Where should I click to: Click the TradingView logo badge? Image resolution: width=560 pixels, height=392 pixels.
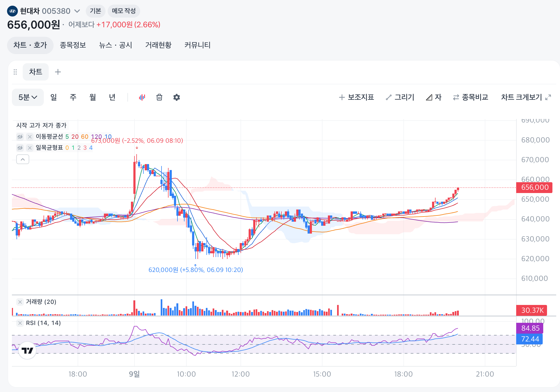click(x=27, y=351)
